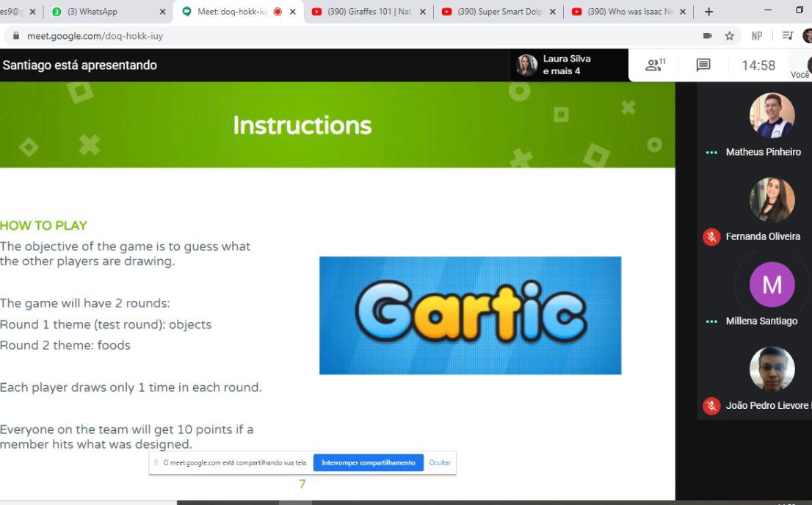
Task: Click "Each player draws only 1 time" line
Action: coord(131,388)
